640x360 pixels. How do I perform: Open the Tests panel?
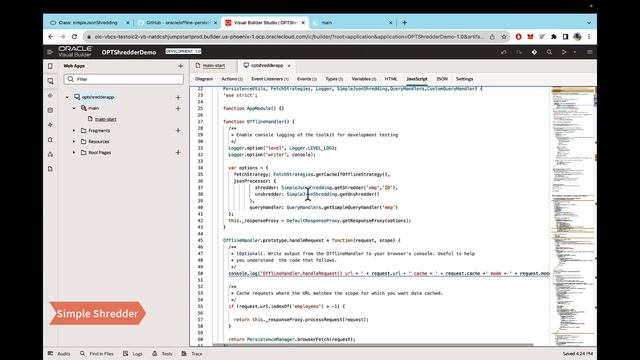[x=162, y=353]
